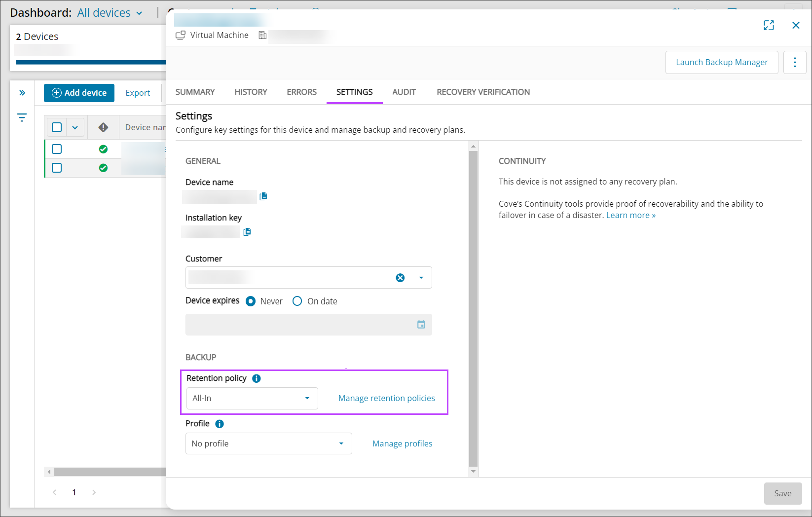
Task: Switch to the Recovery Verification tab
Action: click(483, 92)
